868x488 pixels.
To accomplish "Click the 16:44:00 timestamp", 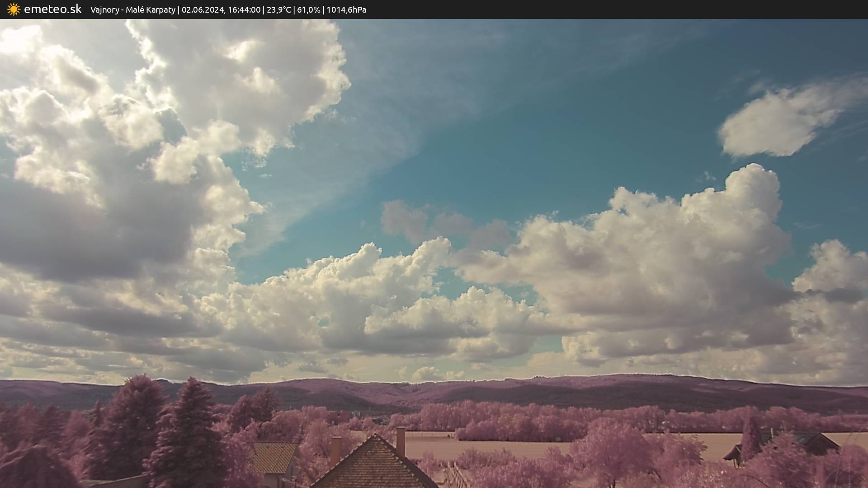I will click(244, 10).
